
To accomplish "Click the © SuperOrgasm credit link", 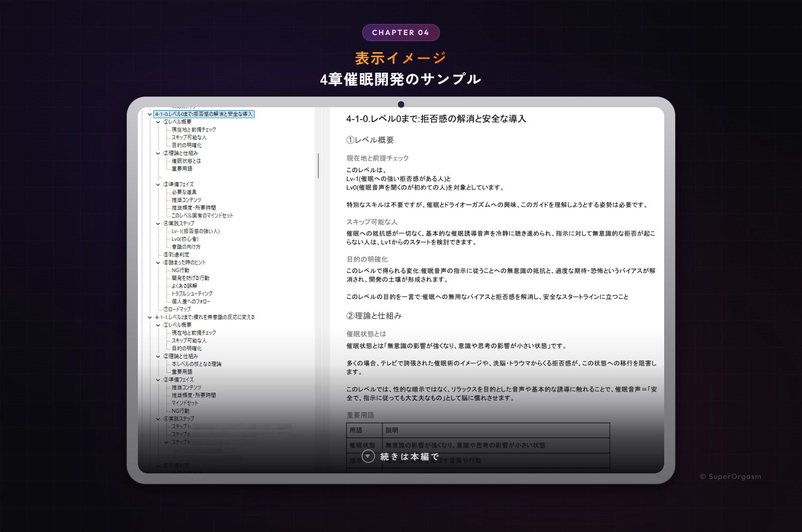I will [x=730, y=477].
